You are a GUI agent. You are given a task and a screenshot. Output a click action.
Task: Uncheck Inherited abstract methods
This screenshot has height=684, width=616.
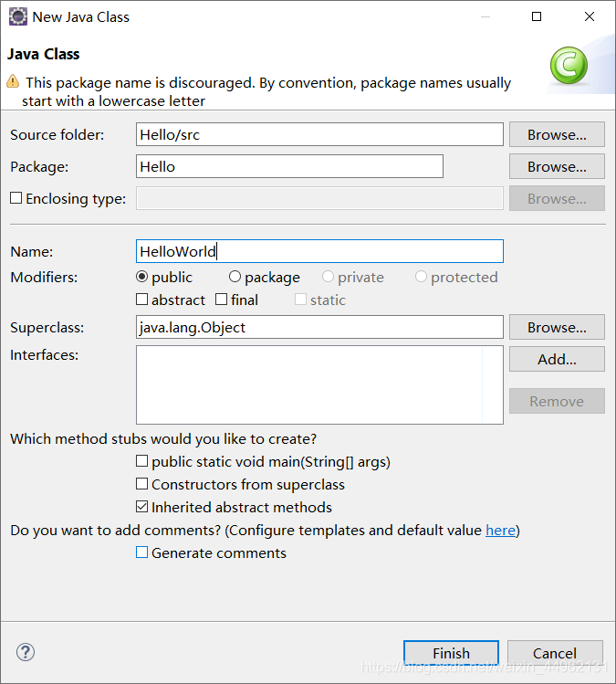[x=141, y=507]
